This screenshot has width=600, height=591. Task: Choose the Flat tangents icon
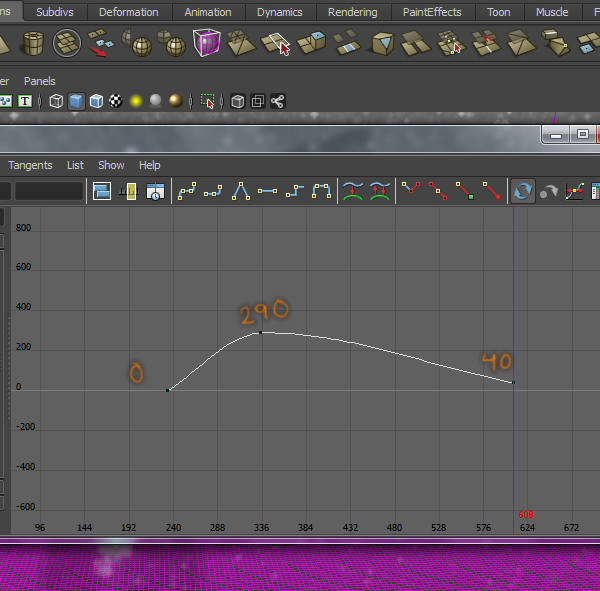tap(267, 191)
